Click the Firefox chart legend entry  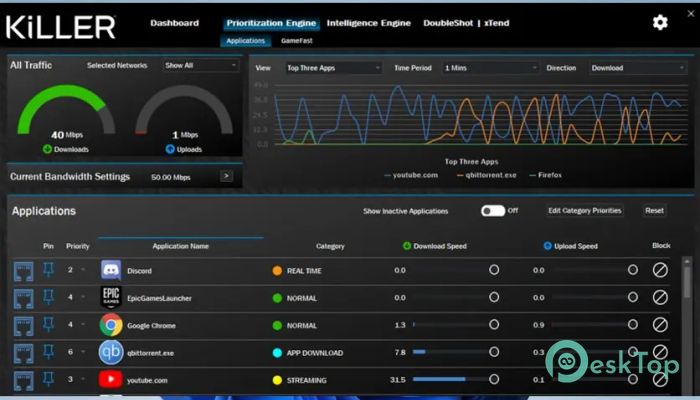(545, 175)
